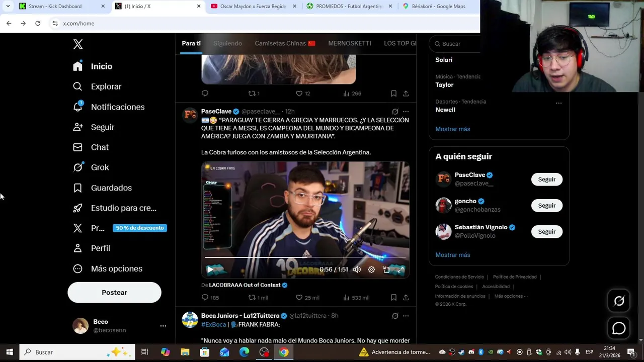Share the PaseClave post
This screenshot has height=362, width=644.
[x=406, y=298]
